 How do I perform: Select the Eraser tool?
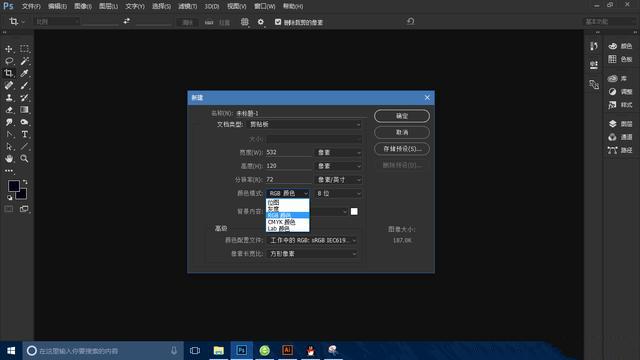click(x=9, y=110)
